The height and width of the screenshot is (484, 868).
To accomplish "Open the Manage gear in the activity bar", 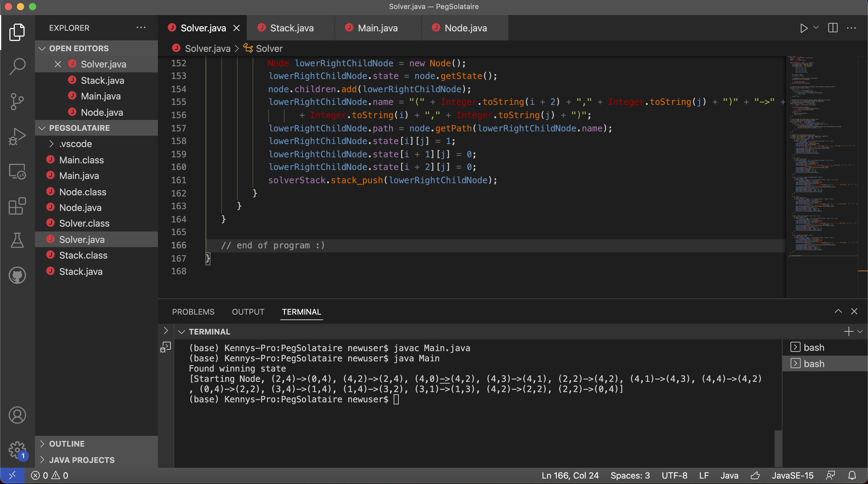I will coord(17,450).
